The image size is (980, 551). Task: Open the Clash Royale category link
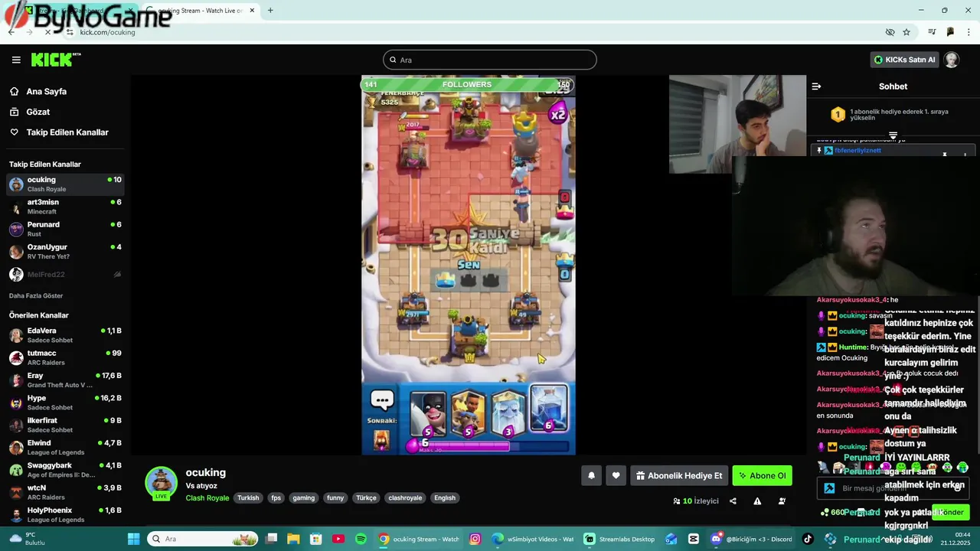pyautogui.click(x=207, y=497)
